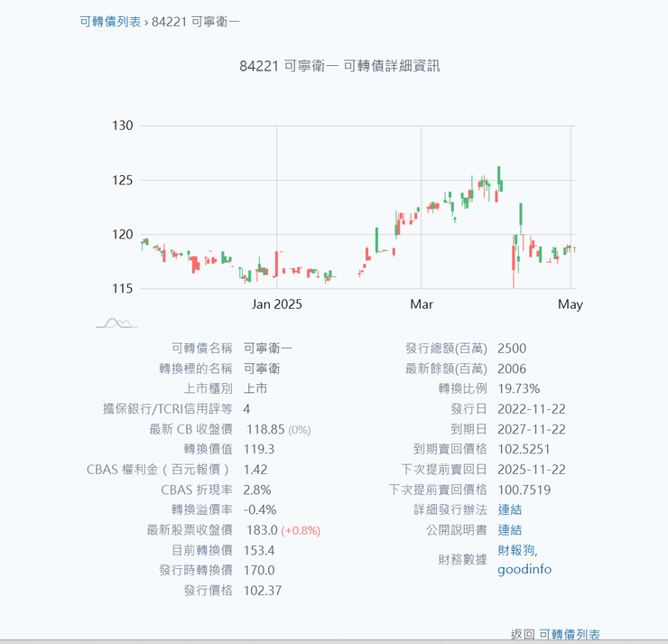
Task: Visit the goodinfo financial data link
Action: point(524,569)
